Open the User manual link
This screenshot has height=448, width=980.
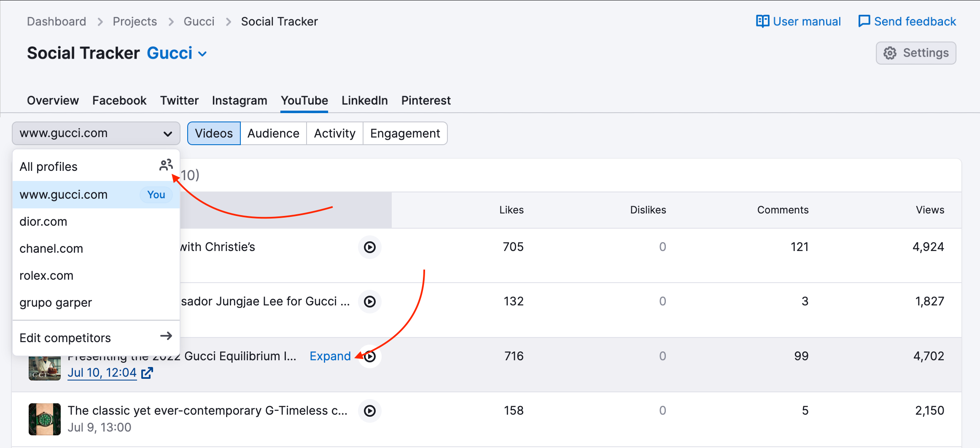[x=798, y=21]
